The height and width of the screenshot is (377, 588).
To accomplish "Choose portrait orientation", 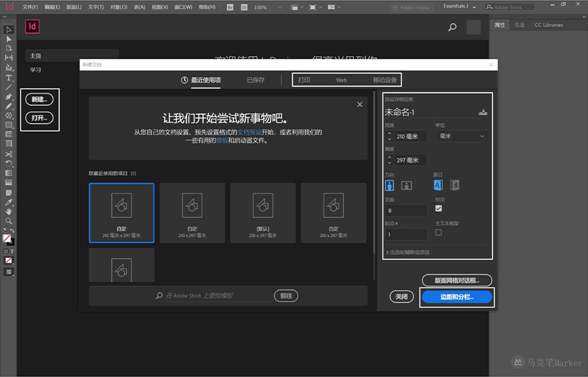I will coord(390,185).
